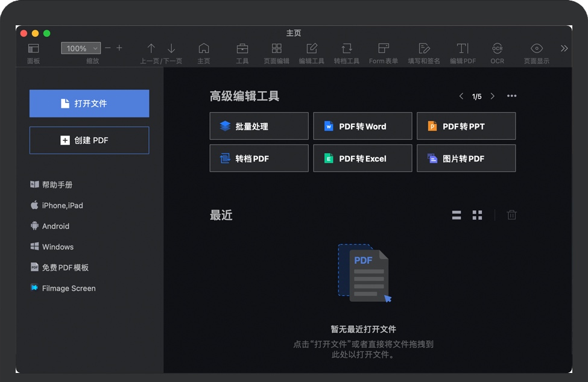Go to next page with down arrow
The image size is (588, 382).
pyautogui.click(x=171, y=48)
